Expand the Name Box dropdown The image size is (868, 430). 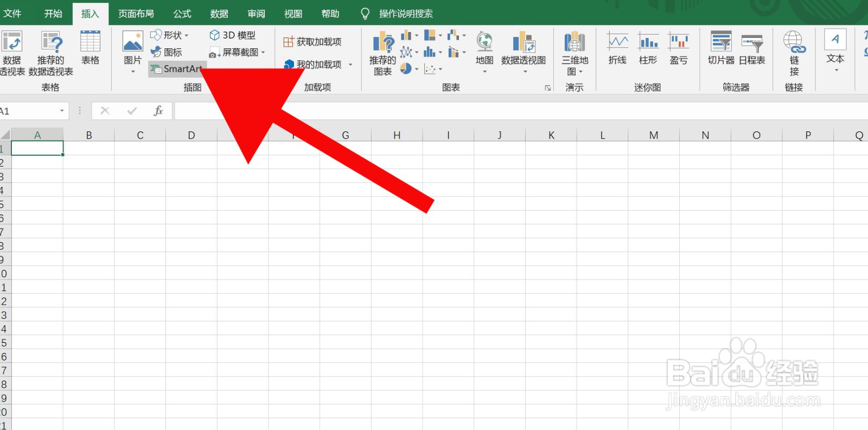coord(62,111)
